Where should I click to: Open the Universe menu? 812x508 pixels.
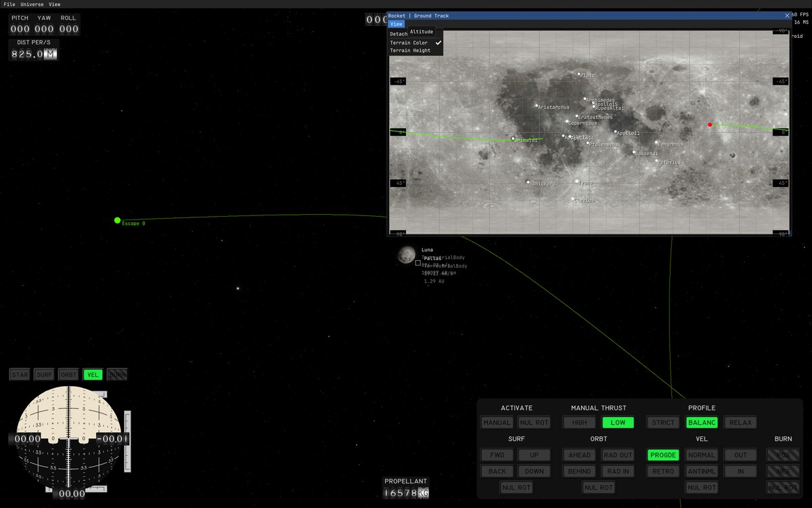32,4
